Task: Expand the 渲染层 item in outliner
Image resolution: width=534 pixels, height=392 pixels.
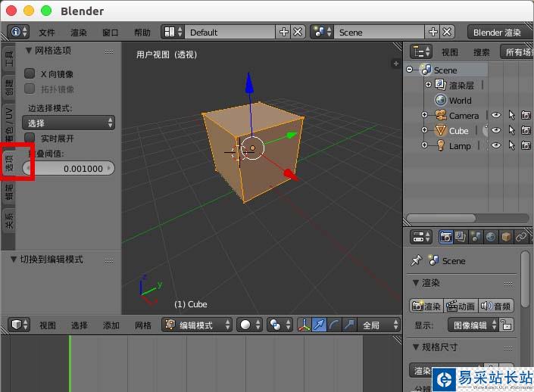Action: tap(429, 84)
